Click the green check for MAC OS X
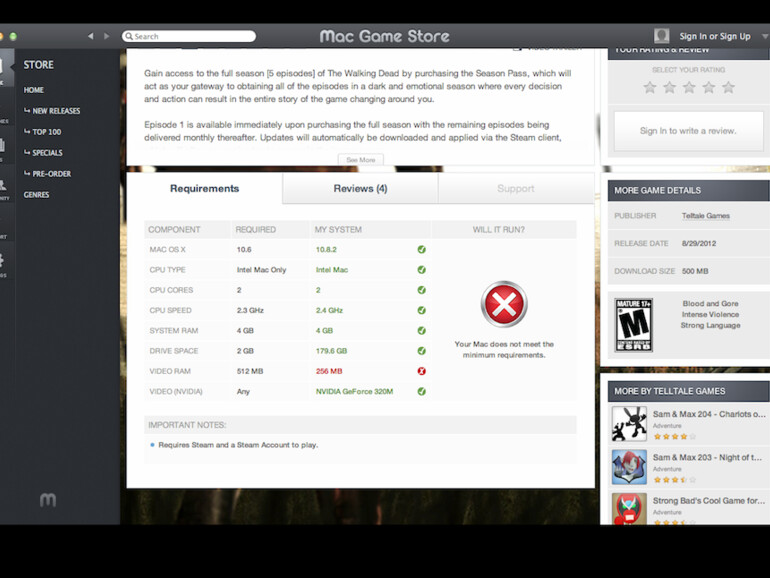This screenshot has width=770, height=578. tap(421, 249)
